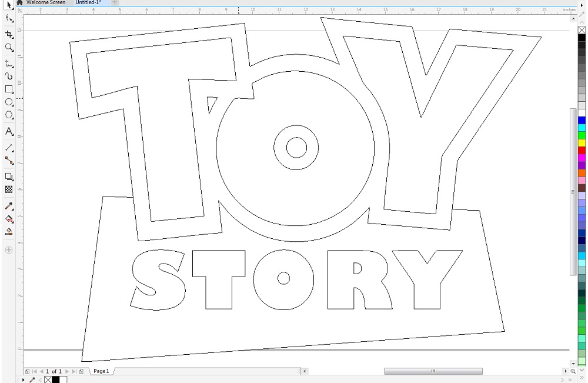This screenshot has width=588, height=383.
Task: Select the Drop Shadow tool
Action: click(x=9, y=176)
